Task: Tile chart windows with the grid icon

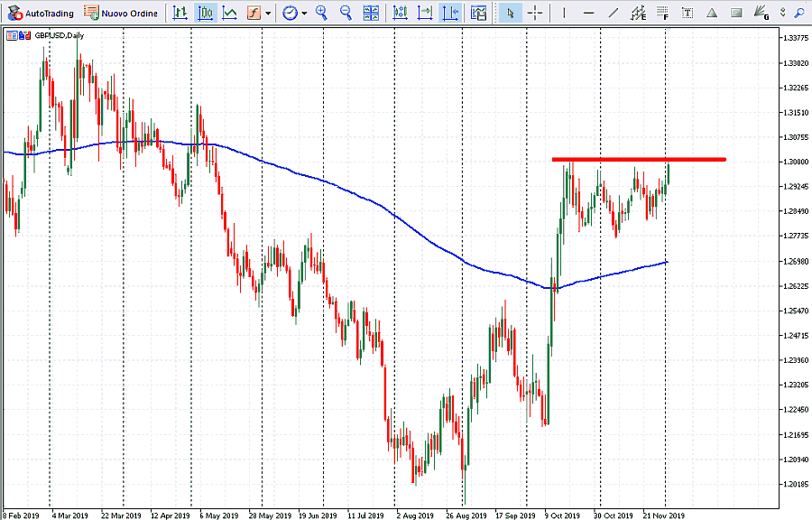Action: (371, 13)
